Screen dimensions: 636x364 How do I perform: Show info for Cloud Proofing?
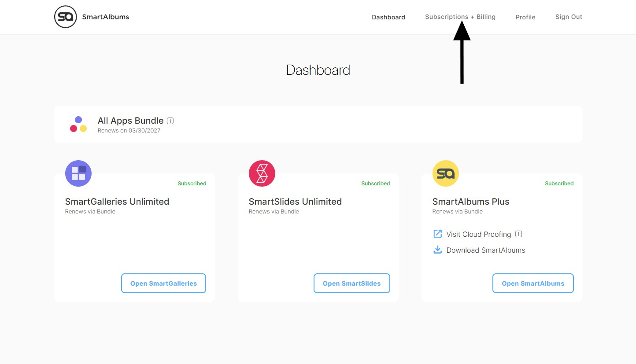click(518, 234)
